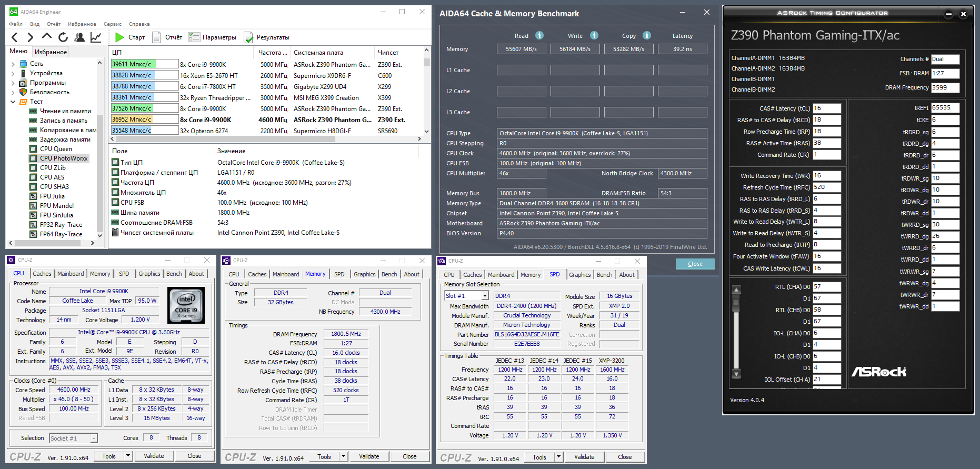Open the line graph icon in AIDA64 toolbar
The height and width of the screenshot is (469, 980).
96,37
